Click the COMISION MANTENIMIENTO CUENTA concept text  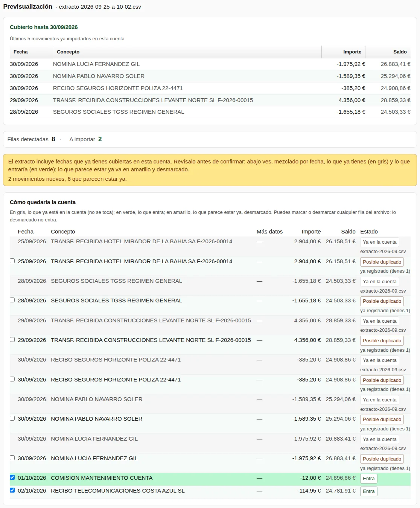(x=102, y=478)
